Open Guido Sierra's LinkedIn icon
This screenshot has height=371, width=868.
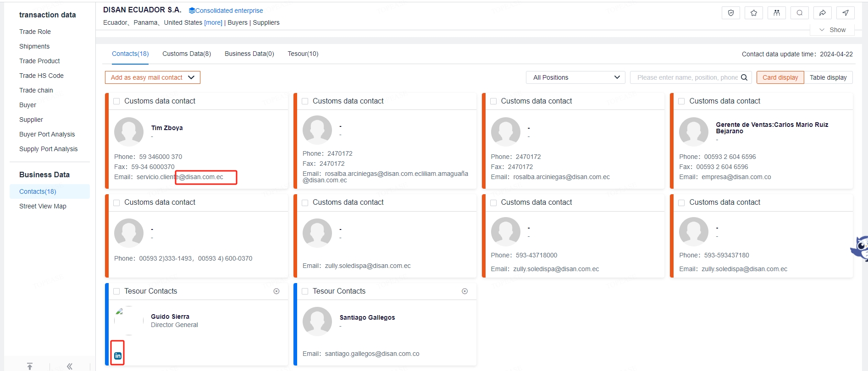(118, 356)
